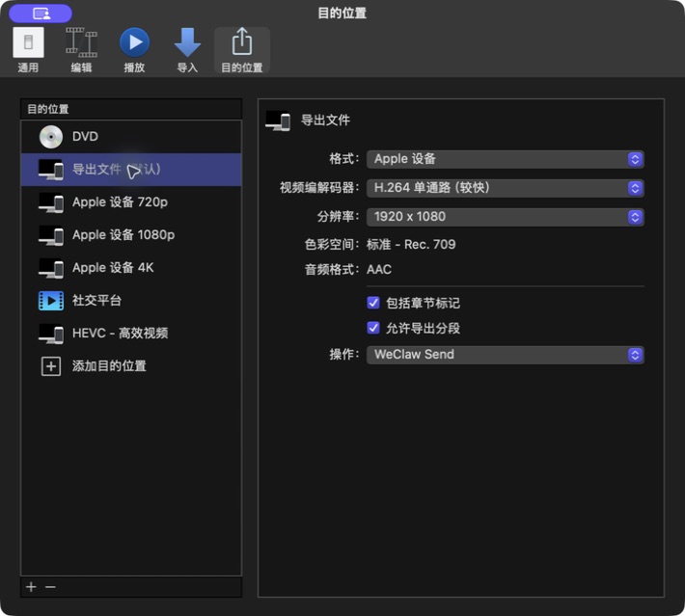Image resolution: width=685 pixels, height=616 pixels.
Task: Click the 目的位置 window title
Action: pyautogui.click(x=342, y=13)
